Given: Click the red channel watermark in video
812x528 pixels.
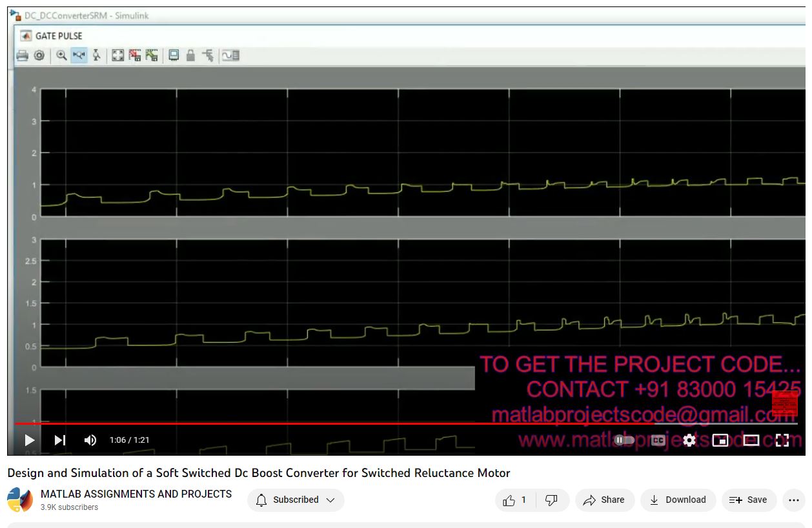Looking at the screenshot, I should click(784, 403).
